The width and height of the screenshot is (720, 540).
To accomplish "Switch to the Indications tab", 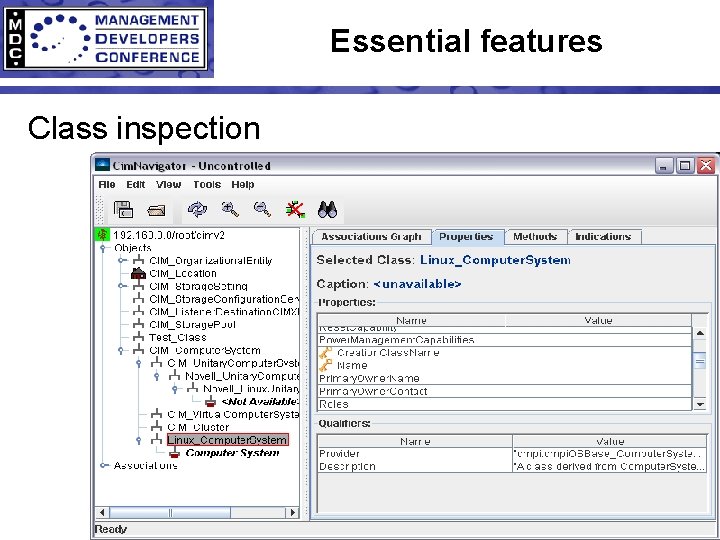I will click(604, 237).
